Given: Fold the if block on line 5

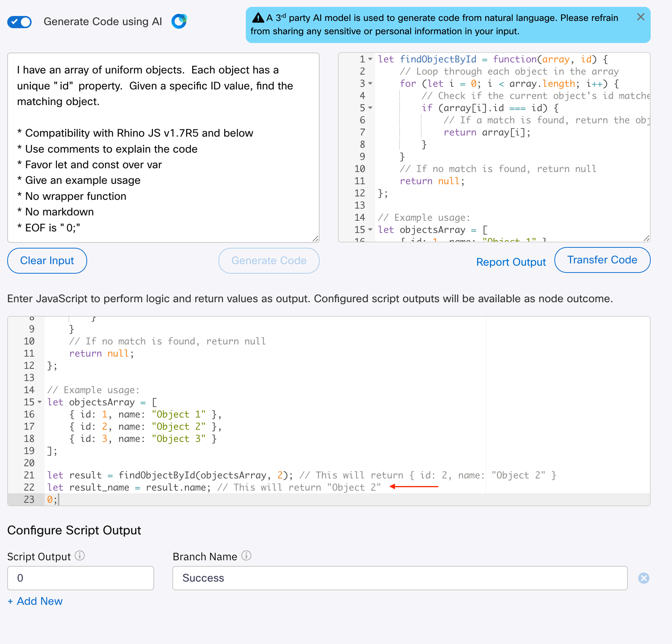Looking at the screenshot, I should (370, 108).
